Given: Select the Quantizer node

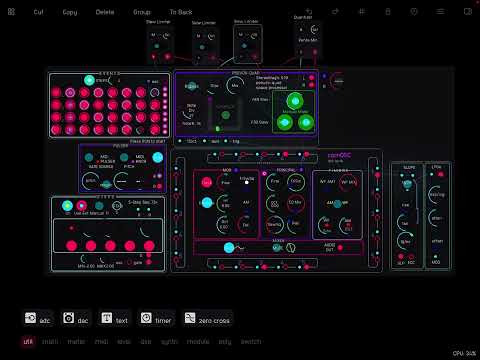Looking at the screenshot, I should point(307,40).
